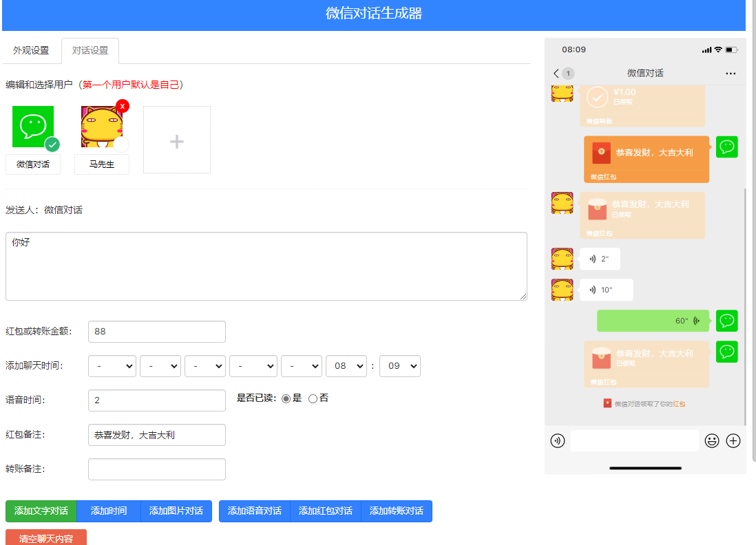756x545 pixels.
Task: Select 是 for 是否已读
Action: click(286, 398)
